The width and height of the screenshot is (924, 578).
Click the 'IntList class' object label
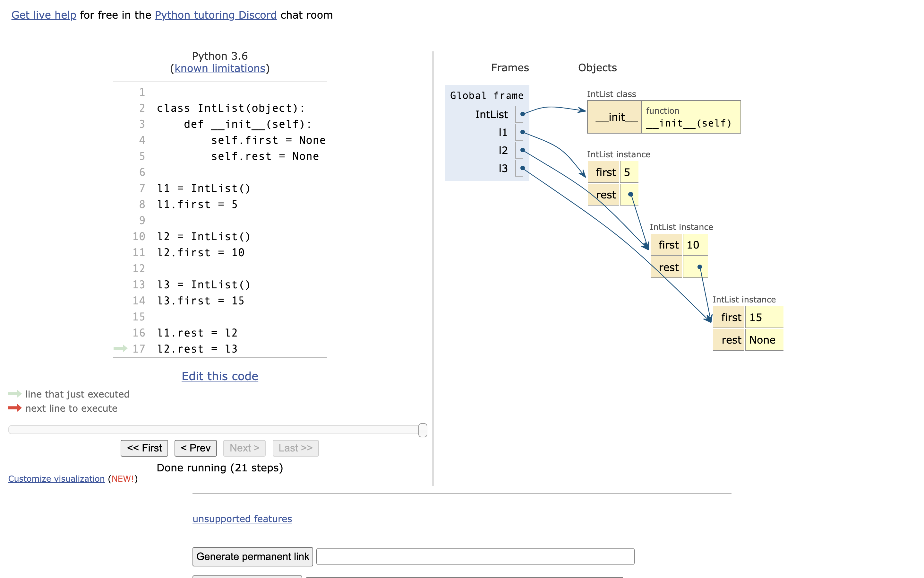(x=611, y=94)
